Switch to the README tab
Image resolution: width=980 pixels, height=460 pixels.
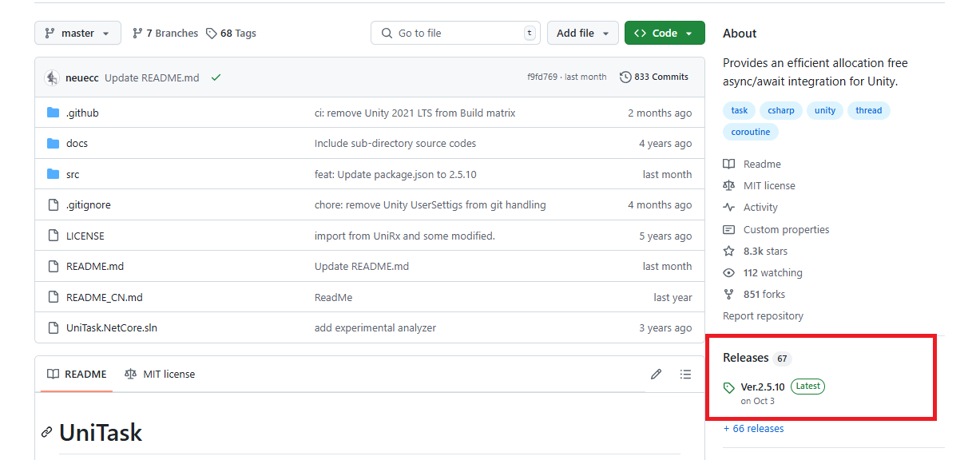pos(77,374)
